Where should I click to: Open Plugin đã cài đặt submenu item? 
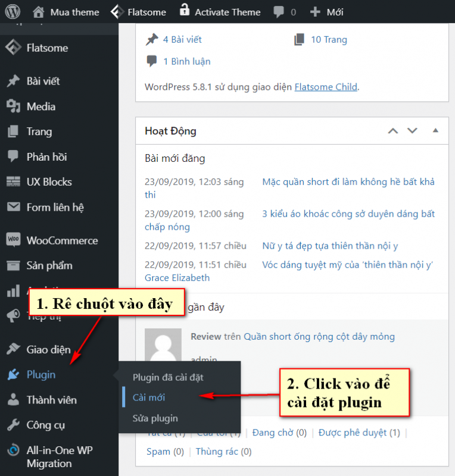pos(168,377)
